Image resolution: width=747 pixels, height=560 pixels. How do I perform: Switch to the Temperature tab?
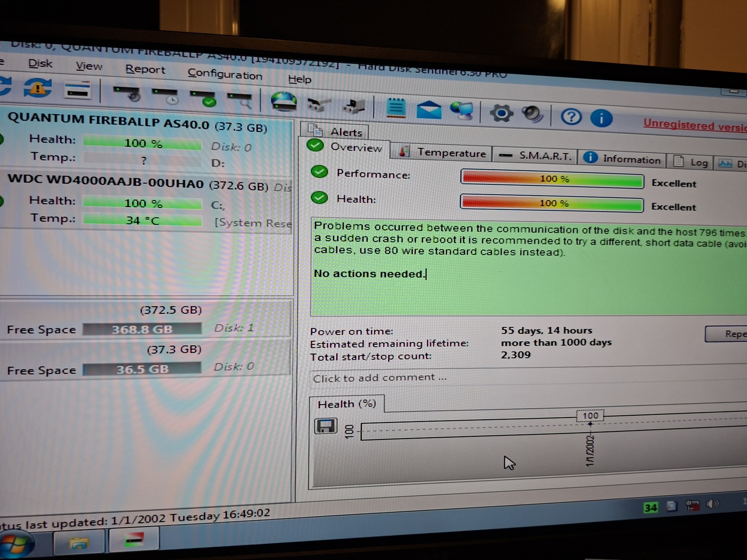coord(443,152)
